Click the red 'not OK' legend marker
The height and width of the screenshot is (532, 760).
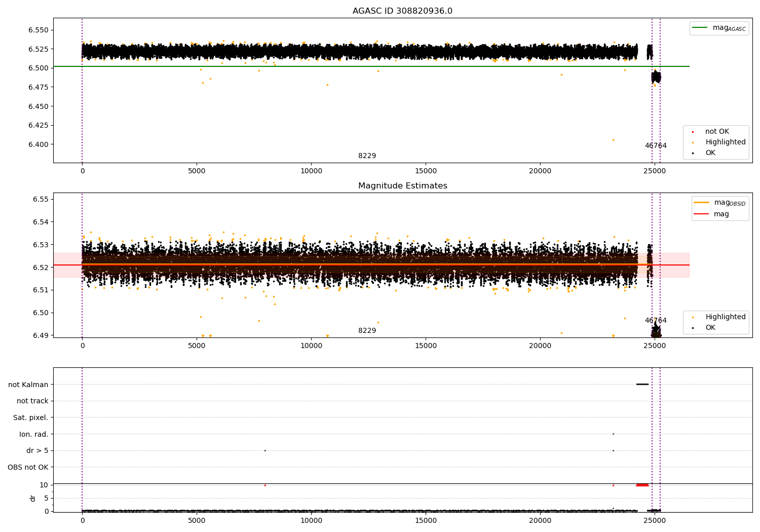(693, 132)
